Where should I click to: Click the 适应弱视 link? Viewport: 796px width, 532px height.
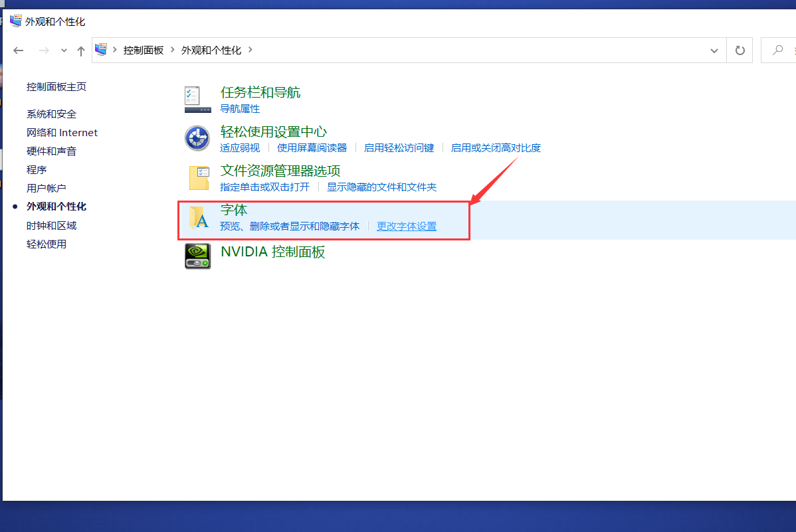coord(240,147)
